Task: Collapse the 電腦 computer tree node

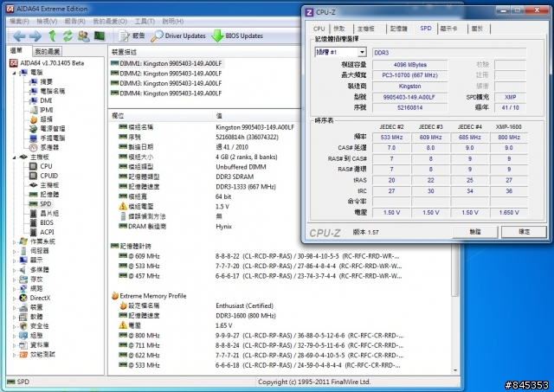Action: tap(15, 73)
